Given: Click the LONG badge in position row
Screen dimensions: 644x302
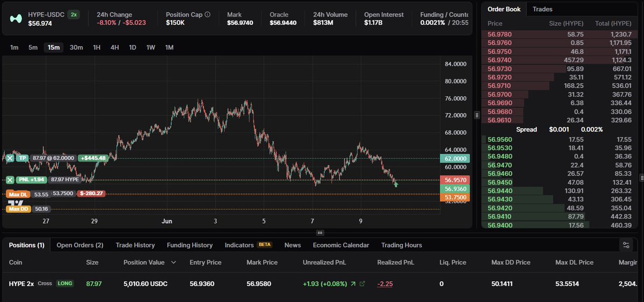Looking at the screenshot, I should [x=65, y=283].
